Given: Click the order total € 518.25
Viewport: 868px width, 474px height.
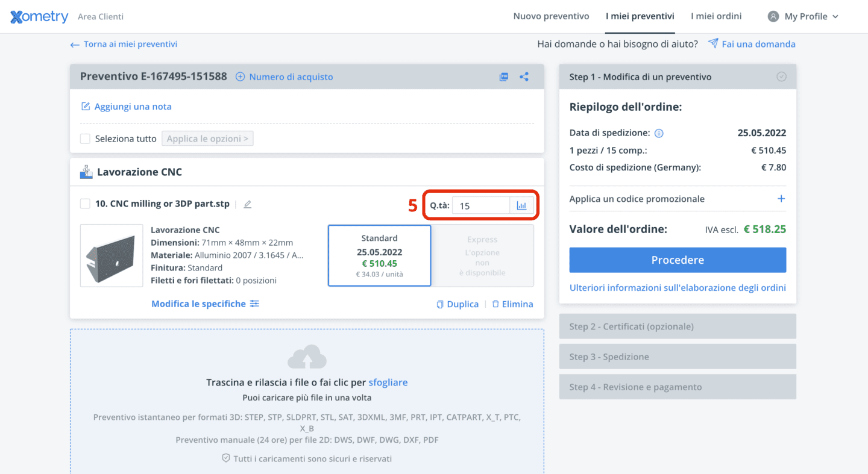Looking at the screenshot, I should (x=765, y=229).
